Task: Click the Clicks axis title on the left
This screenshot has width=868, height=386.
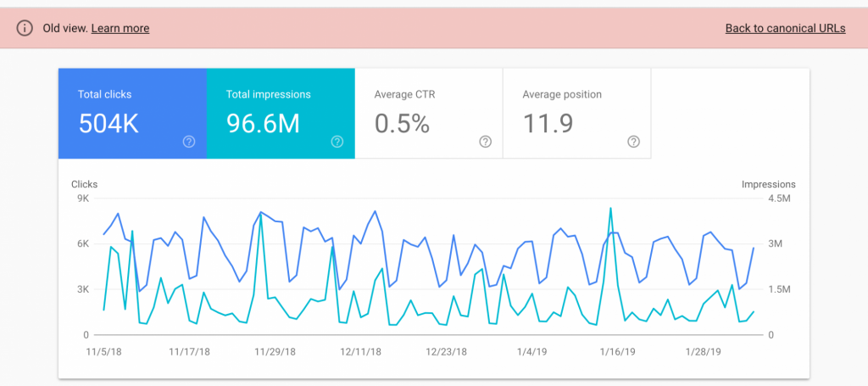Action: [85, 184]
